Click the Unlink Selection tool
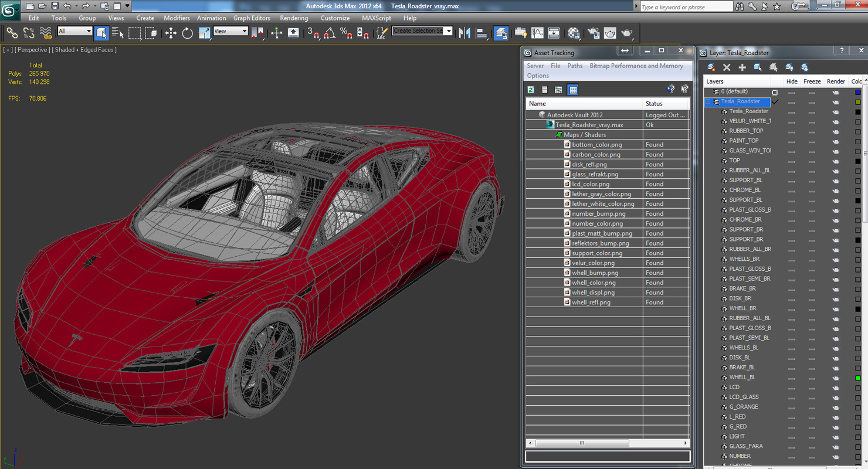 pyautogui.click(x=28, y=33)
